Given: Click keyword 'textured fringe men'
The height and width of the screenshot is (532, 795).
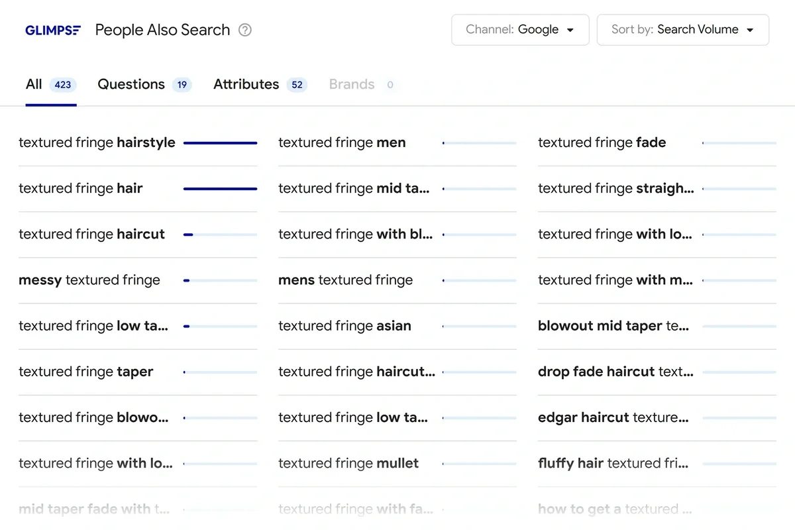Looking at the screenshot, I should [342, 142].
